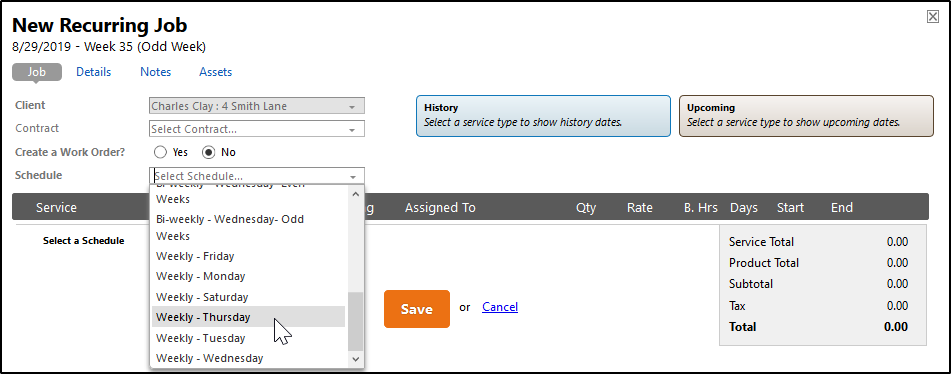Image resolution: width=951 pixels, height=374 pixels.
Task: Switch to the Job tab
Action: click(x=37, y=72)
